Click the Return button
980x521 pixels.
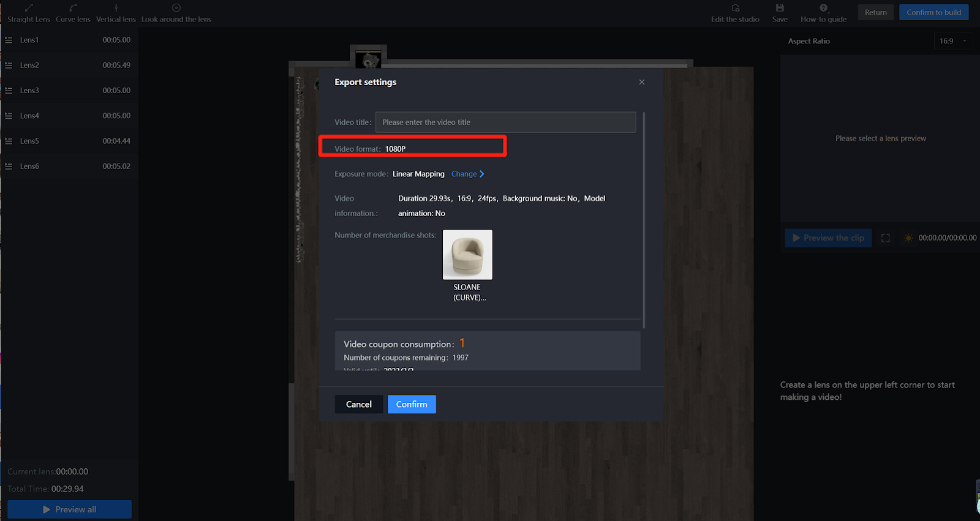(x=876, y=12)
